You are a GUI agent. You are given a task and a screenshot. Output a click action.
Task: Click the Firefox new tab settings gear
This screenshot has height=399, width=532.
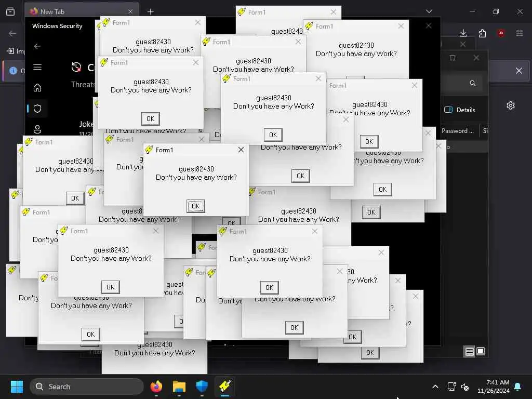tap(511, 105)
